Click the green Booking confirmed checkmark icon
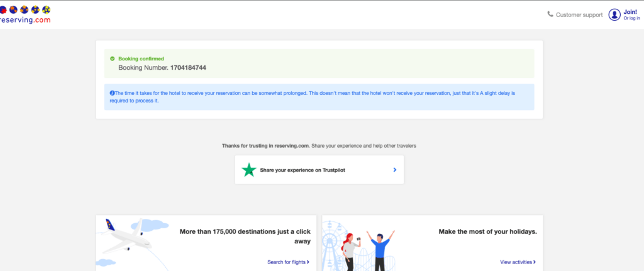644x271 pixels. (x=113, y=58)
